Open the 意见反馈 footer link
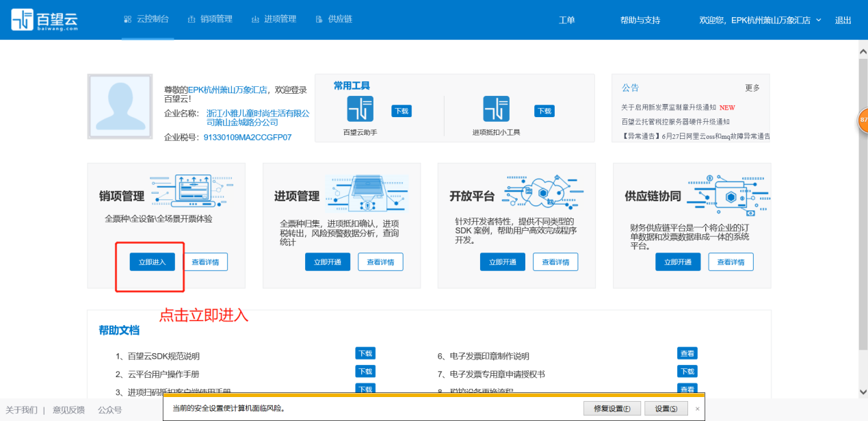This screenshot has height=421, width=868. pos(68,410)
